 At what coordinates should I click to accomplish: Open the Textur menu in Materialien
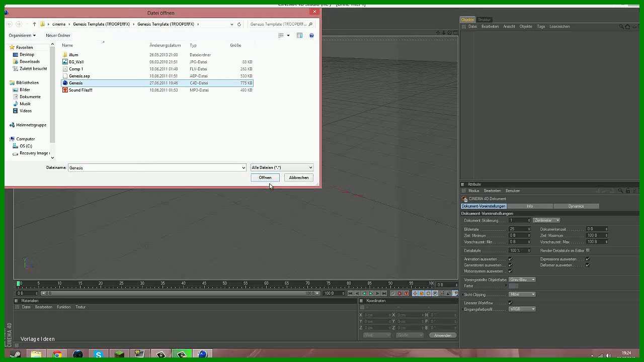tap(80, 307)
